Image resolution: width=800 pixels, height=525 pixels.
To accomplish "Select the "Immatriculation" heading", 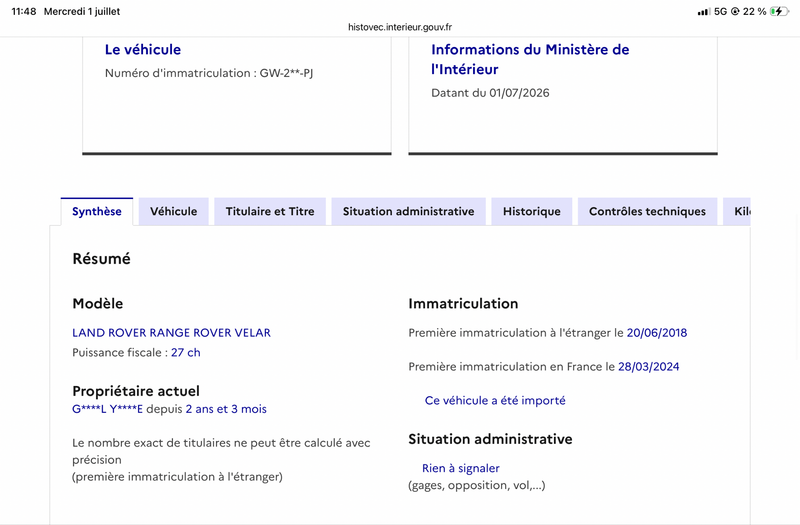I will point(463,304).
